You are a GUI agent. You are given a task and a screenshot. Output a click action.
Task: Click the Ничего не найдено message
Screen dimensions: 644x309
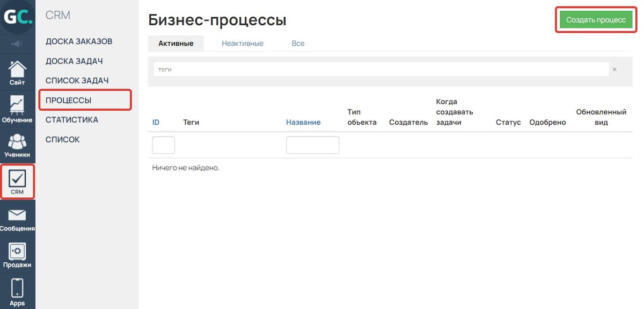[186, 168]
